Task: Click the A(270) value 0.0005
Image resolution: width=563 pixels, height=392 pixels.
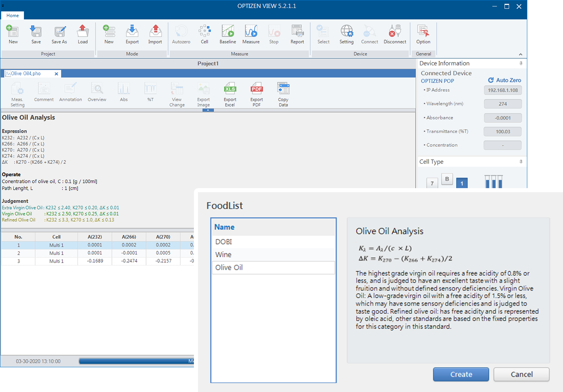Action: coord(163,253)
